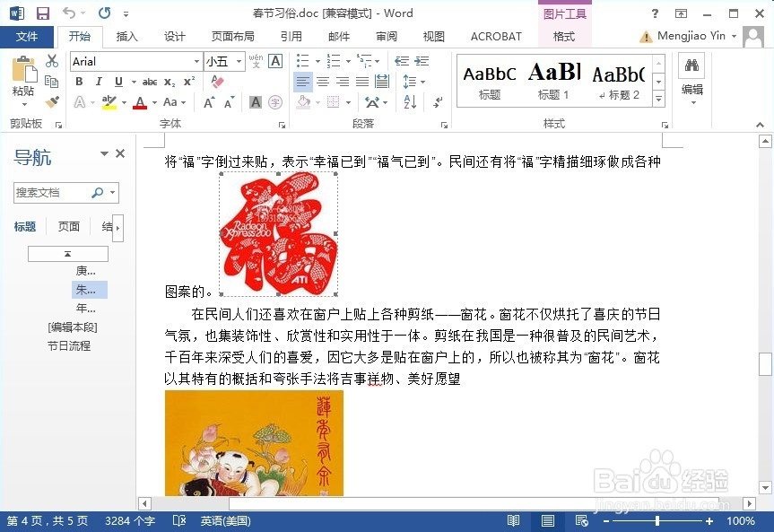Apply yellow text highlight color
The width and height of the screenshot is (774, 532).
point(109,102)
